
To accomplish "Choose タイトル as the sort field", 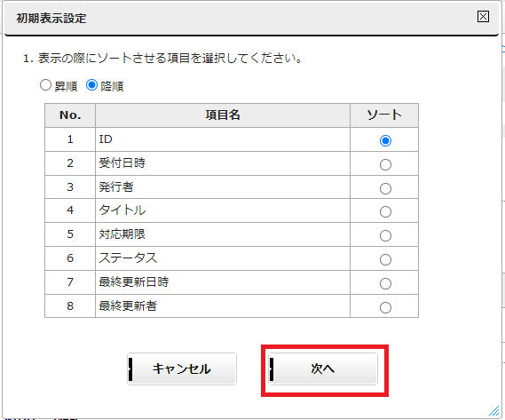I will coord(385,211).
